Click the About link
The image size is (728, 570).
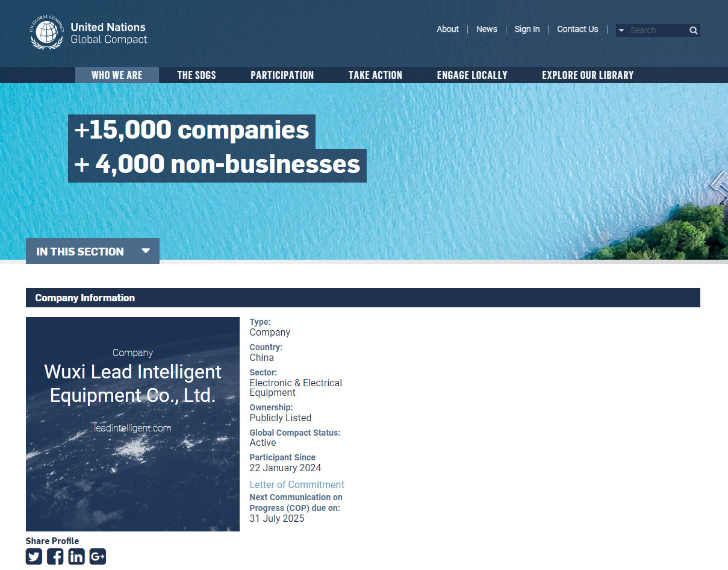point(447,29)
